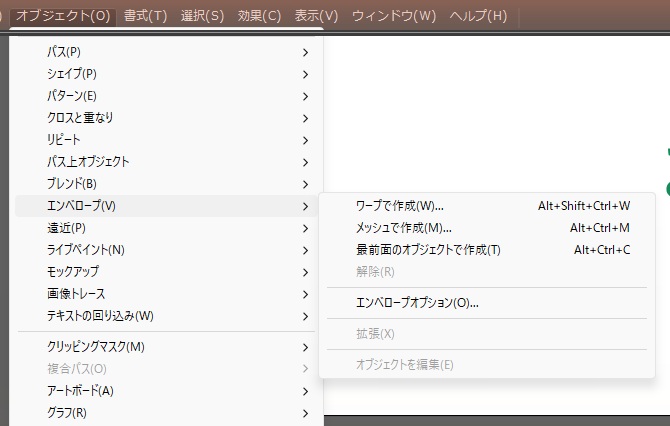Expand the リピート submenu
The height and width of the screenshot is (426, 670).
pyautogui.click(x=166, y=140)
